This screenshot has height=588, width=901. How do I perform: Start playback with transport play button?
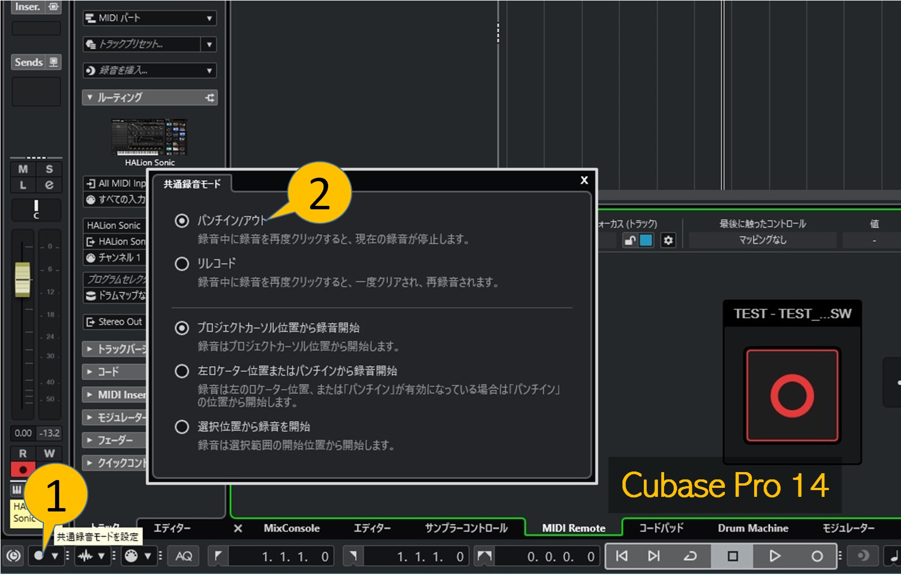pyautogui.click(x=775, y=556)
